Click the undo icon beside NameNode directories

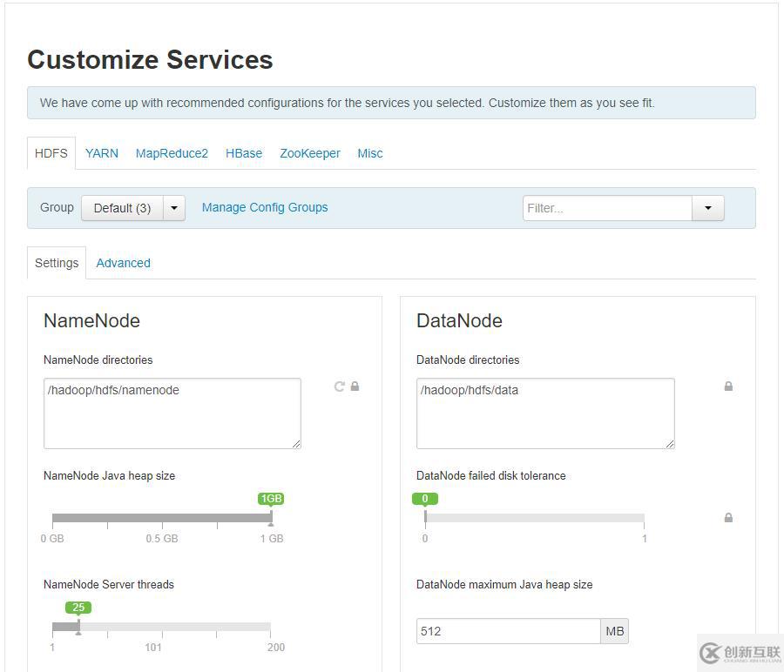click(x=340, y=386)
